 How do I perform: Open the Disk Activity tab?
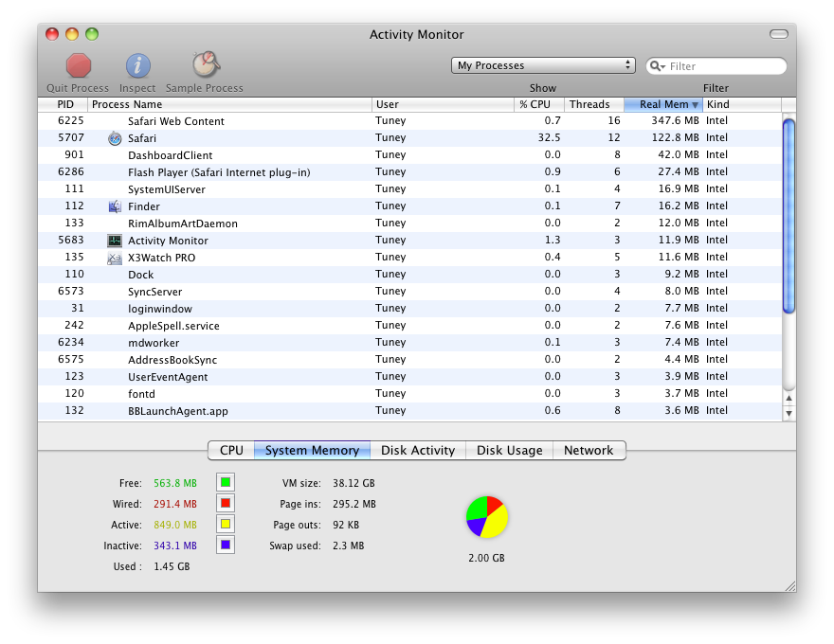[418, 450]
